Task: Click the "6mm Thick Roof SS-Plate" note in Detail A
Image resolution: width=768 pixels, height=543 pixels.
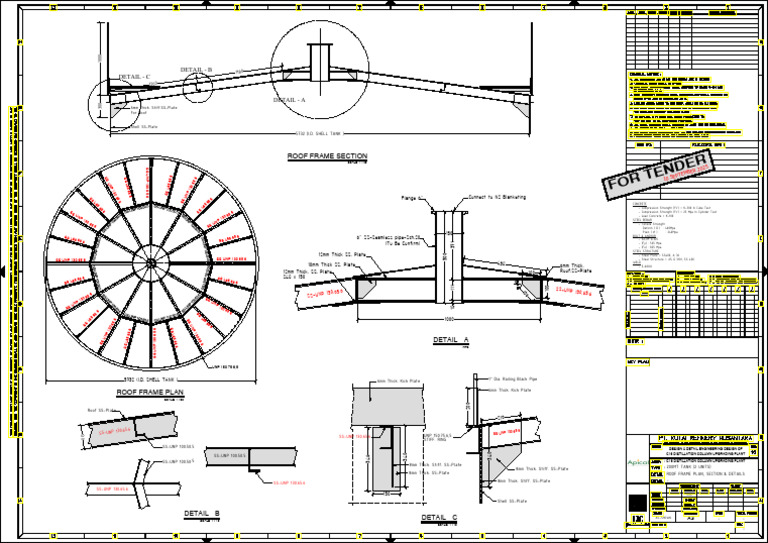Action: click(x=575, y=268)
